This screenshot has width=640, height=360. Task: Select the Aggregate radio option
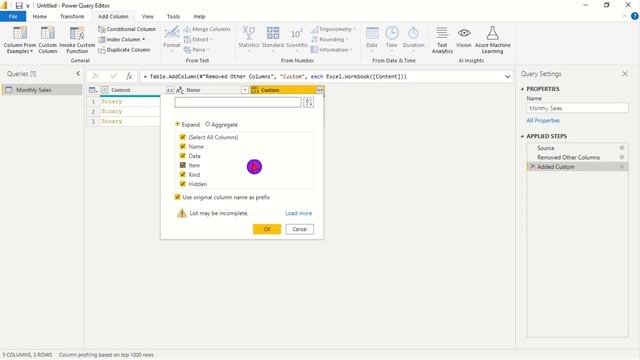click(207, 124)
